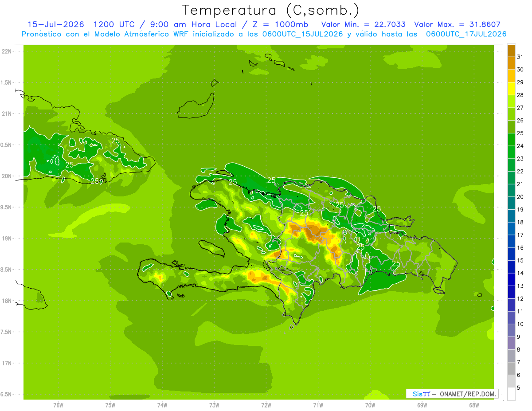
Task: Click the legend value "17"
Action: pyautogui.click(x=520, y=235)
